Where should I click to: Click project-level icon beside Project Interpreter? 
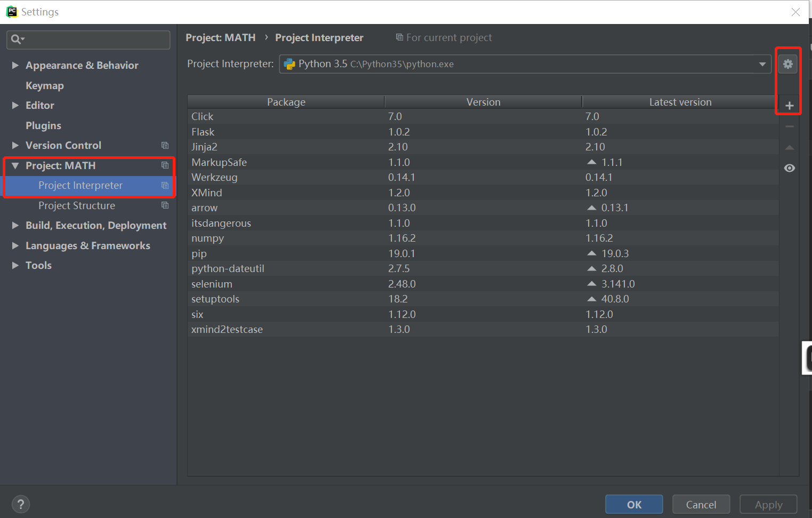click(165, 186)
